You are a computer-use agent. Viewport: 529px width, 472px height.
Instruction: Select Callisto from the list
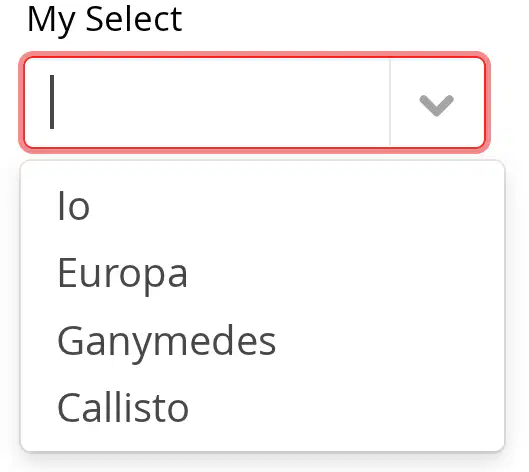pos(262,407)
